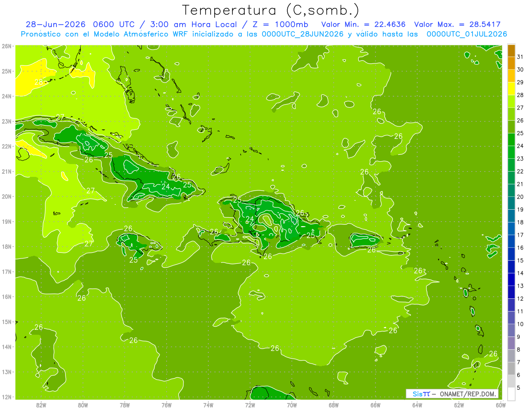
Task: Click the SisTT logo at bottom right
Action: [x=421, y=394]
